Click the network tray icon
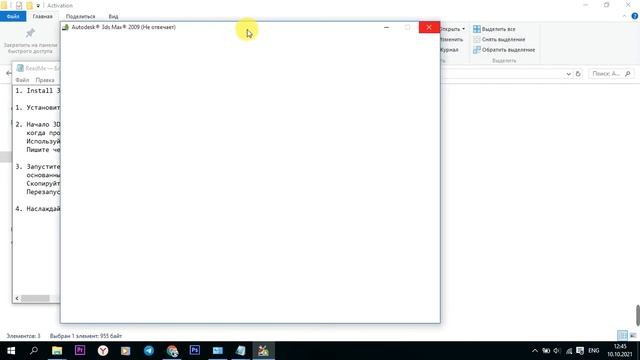640x360 pixels. coord(569,351)
